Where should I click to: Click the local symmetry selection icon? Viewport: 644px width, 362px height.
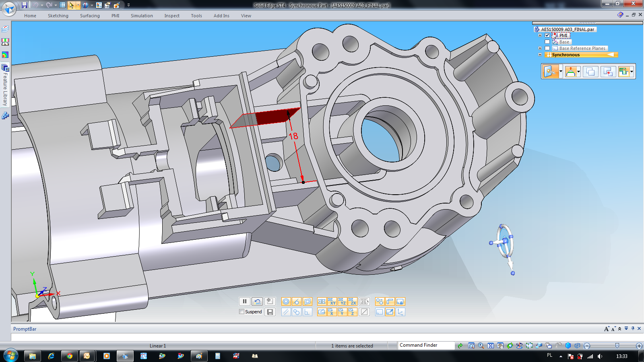[x=364, y=301]
